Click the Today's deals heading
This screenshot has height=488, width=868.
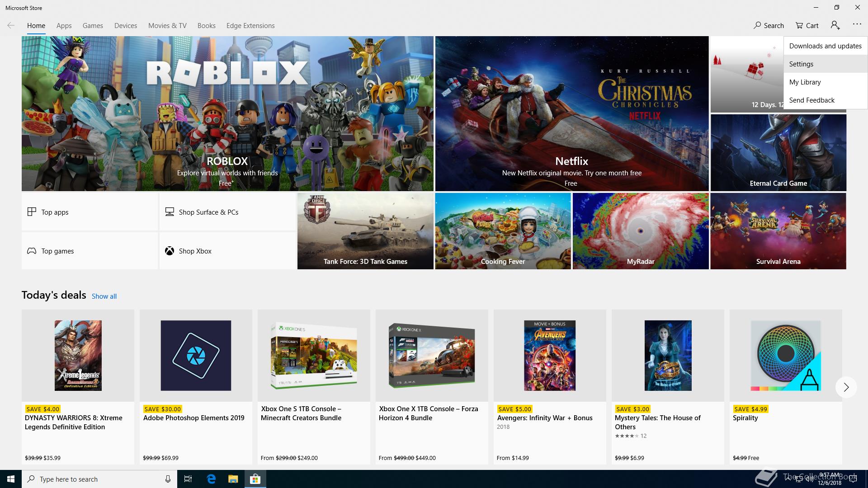click(54, 295)
